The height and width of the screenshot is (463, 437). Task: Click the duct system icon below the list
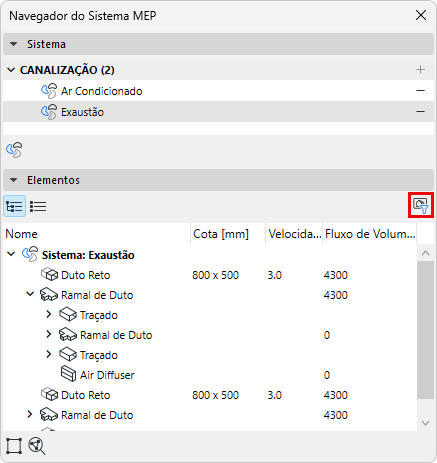(x=14, y=150)
